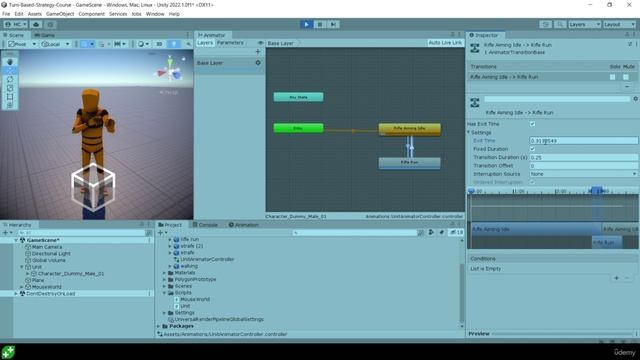Screen dimensions: 640x360
Task: Click search by type icon in Project
Action: (x=431, y=232)
